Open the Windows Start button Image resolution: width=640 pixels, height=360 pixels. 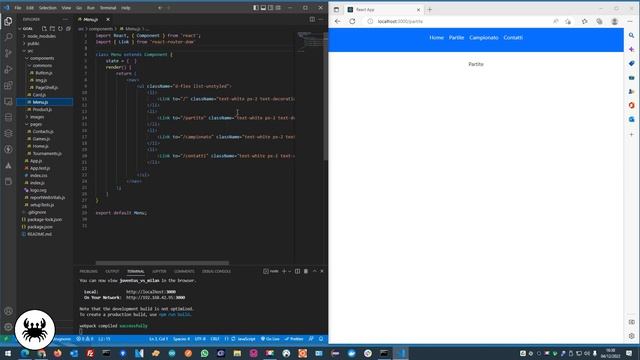[x=8, y=353]
